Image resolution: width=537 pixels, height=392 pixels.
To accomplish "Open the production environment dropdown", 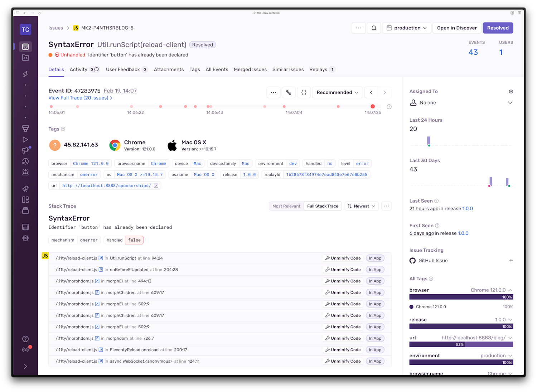I will click(x=406, y=28).
